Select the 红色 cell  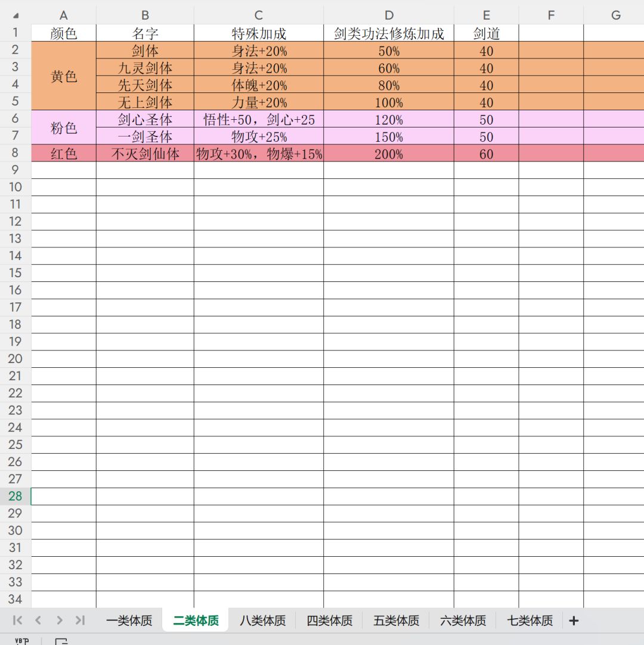pyautogui.click(x=64, y=153)
